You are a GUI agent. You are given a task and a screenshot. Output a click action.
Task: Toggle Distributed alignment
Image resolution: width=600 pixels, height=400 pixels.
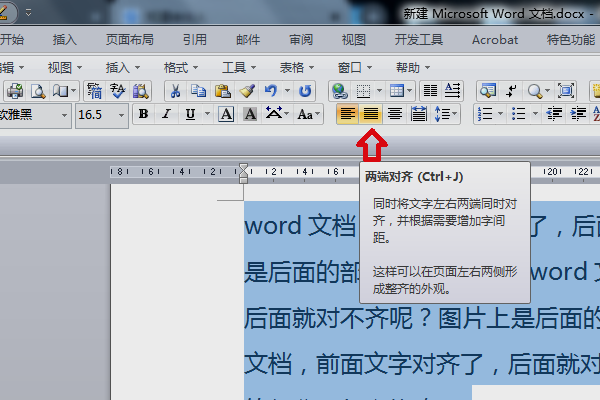click(419, 114)
